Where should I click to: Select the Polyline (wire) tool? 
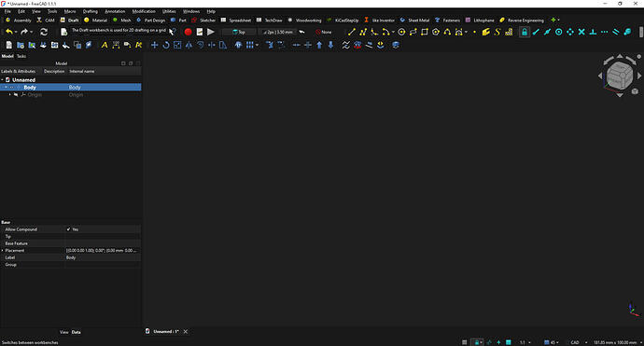(363, 32)
